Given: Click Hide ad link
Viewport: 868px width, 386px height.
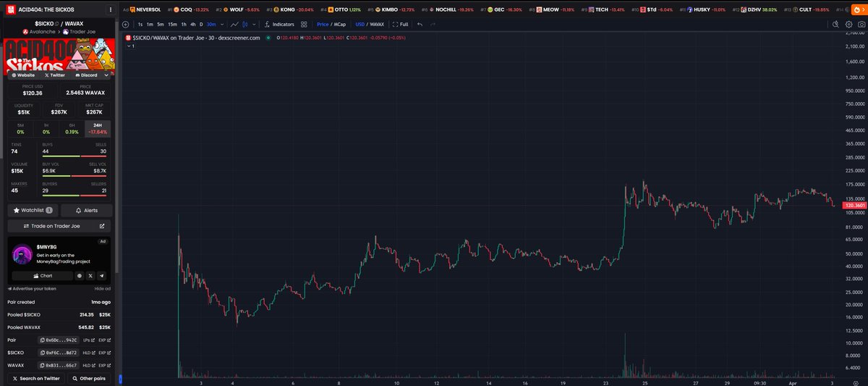Looking at the screenshot, I should [x=103, y=288].
